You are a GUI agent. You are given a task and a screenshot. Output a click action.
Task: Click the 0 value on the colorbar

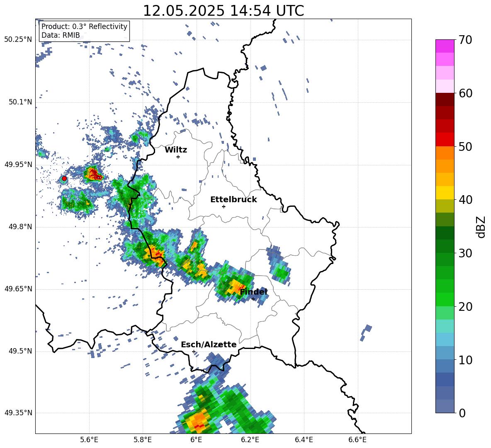click(x=462, y=413)
